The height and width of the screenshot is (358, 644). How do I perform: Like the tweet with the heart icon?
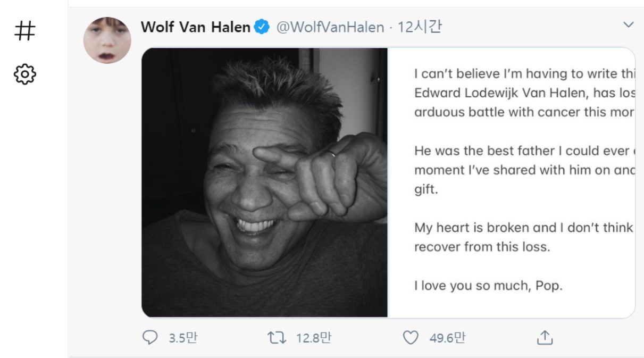pyautogui.click(x=411, y=337)
